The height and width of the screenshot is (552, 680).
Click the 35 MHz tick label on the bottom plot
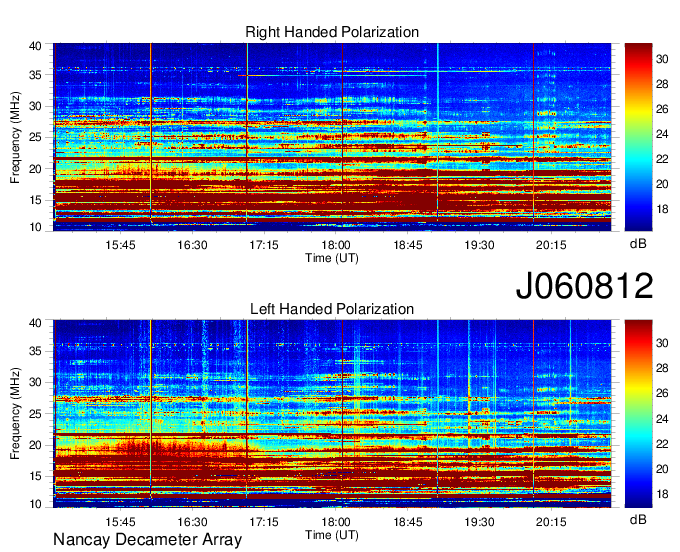coord(36,351)
